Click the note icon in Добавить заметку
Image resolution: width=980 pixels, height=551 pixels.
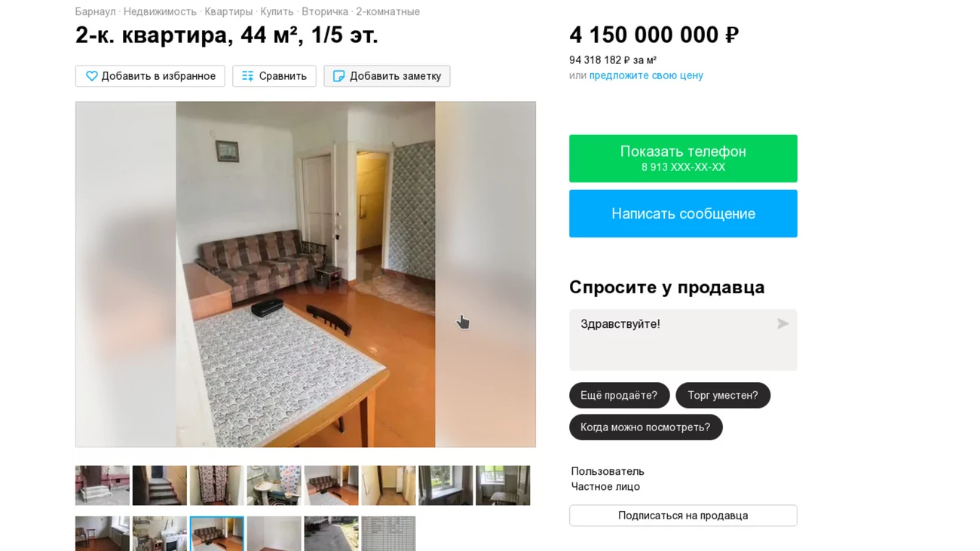[338, 76]
